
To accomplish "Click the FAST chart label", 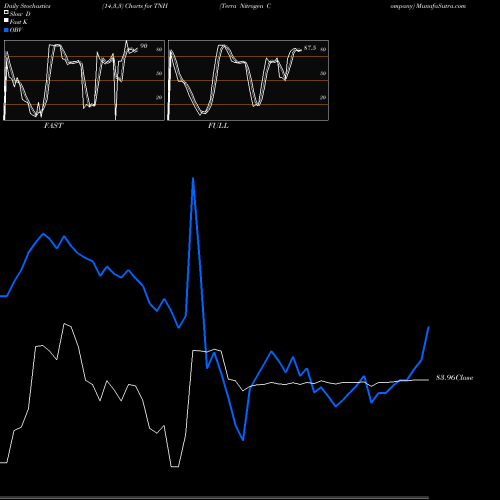I will pos(53,126).
